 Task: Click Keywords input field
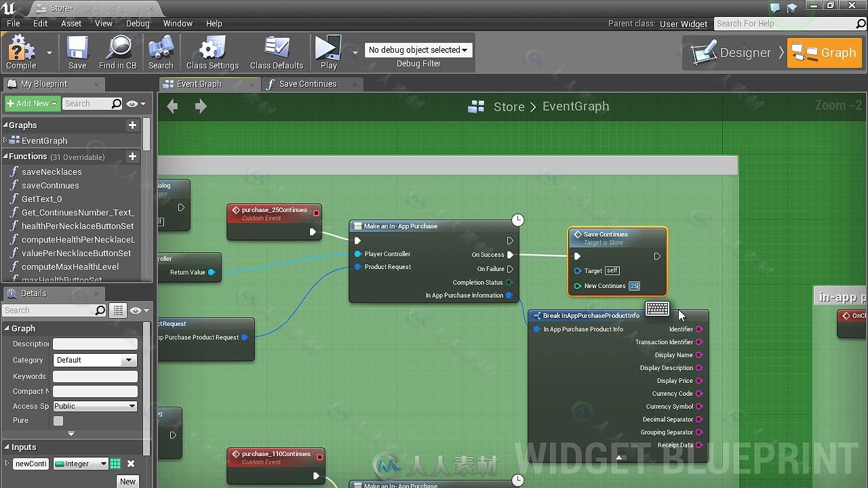click(95, 376)
